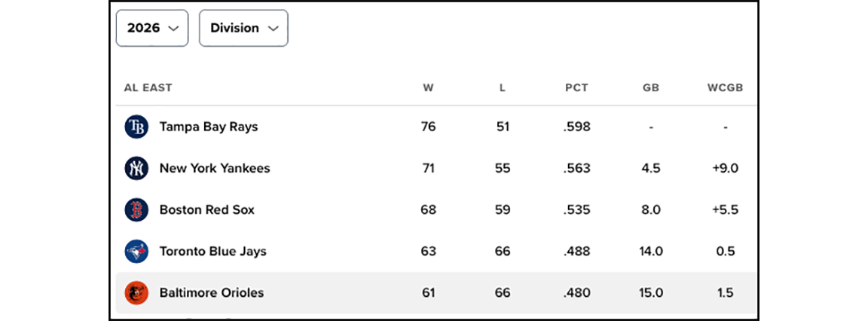The image size is (868, 321).
Task: Open the Baltimore Orioles team link
Action: pyautogui.click(x=212, y=293)
